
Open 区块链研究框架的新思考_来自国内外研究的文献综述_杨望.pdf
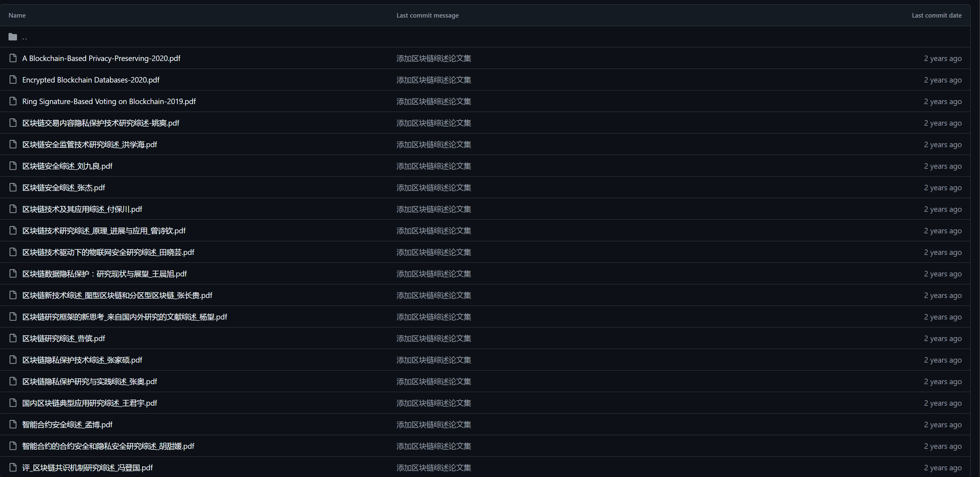(x=124, y=317)
